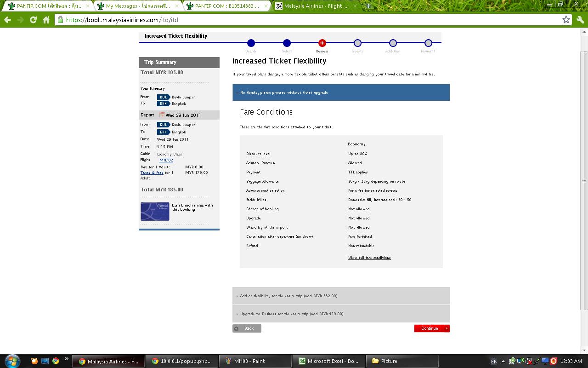
Task: Click the page vertical scrollbar
Action: point(584,180)
